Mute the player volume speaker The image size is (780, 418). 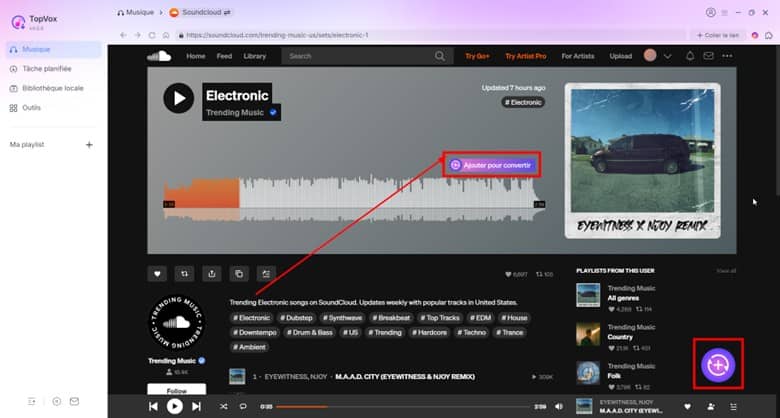coord(559,407)
